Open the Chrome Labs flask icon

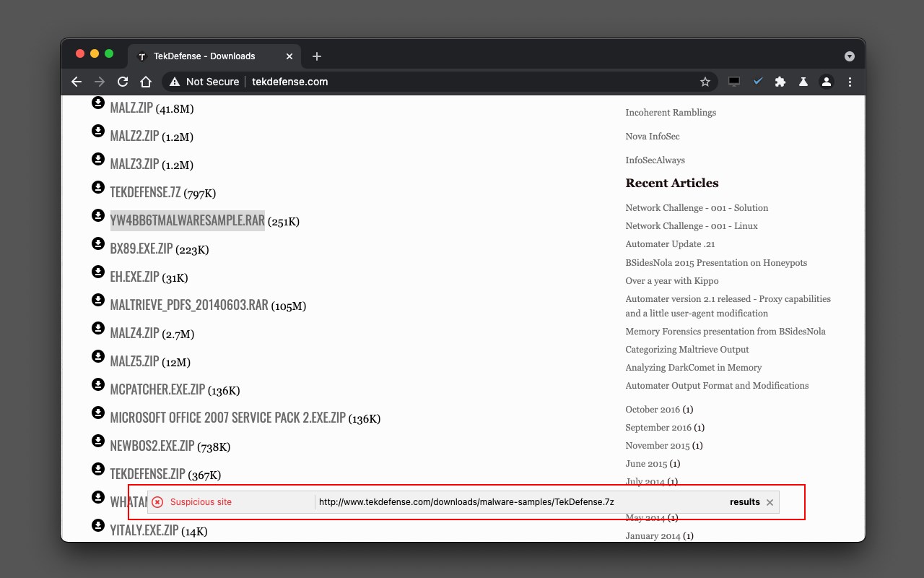pyautogui.click(x=803, y=82)
